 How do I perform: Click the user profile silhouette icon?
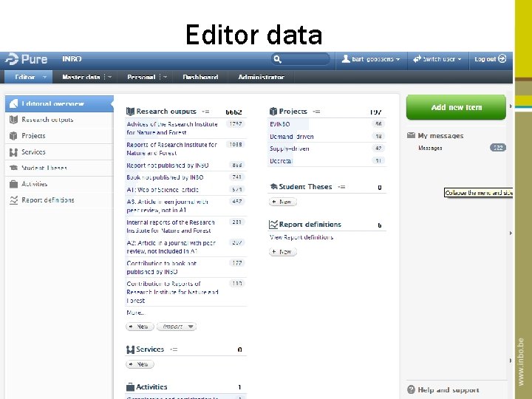345,58
